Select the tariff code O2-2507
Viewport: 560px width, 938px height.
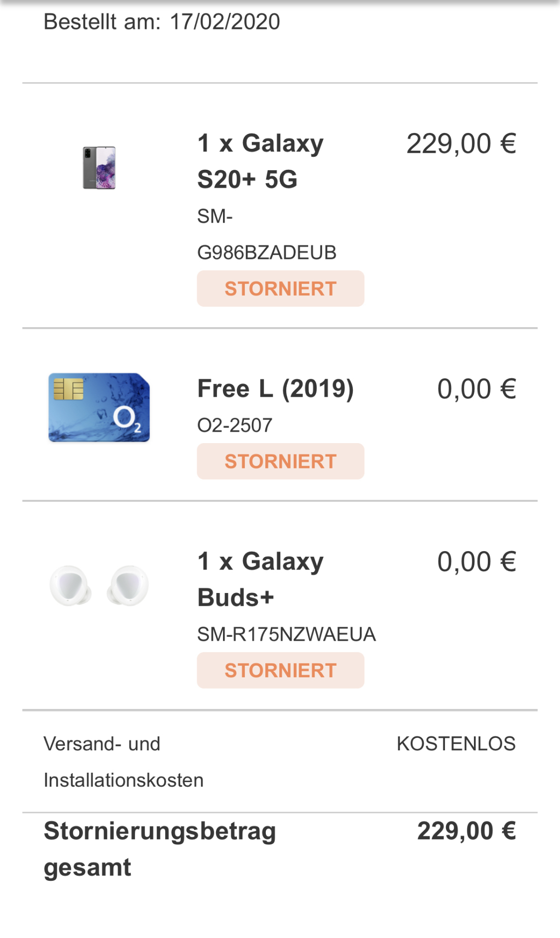[x=234, y=425]
